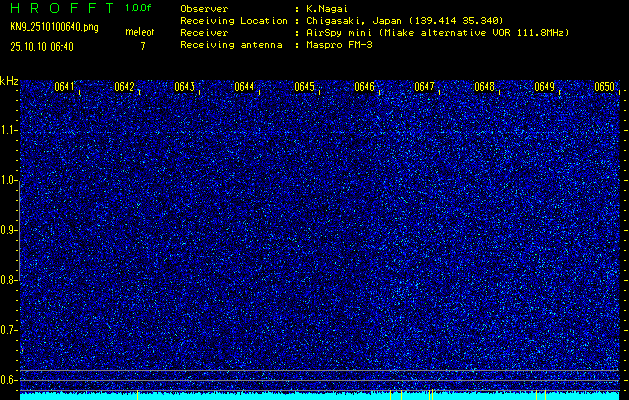Select the 1.0 frequency axis label

click(x=9, y=180)
